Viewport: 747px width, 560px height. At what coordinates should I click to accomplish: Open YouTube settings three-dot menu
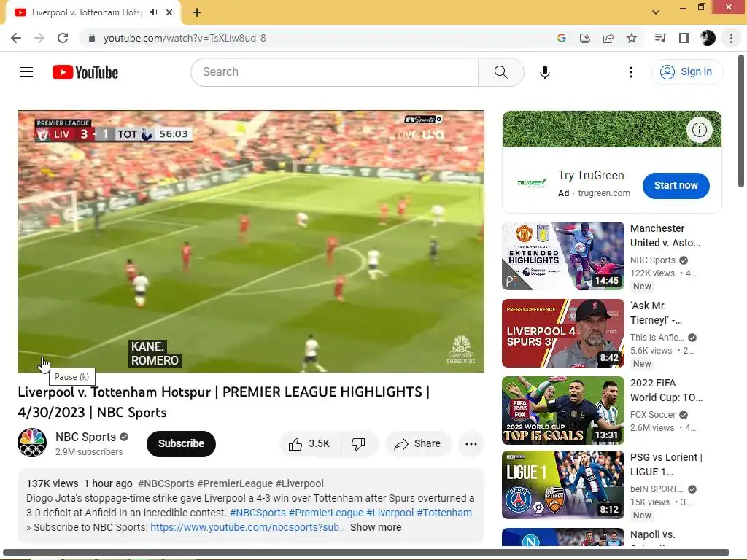(x=631, y=72)
